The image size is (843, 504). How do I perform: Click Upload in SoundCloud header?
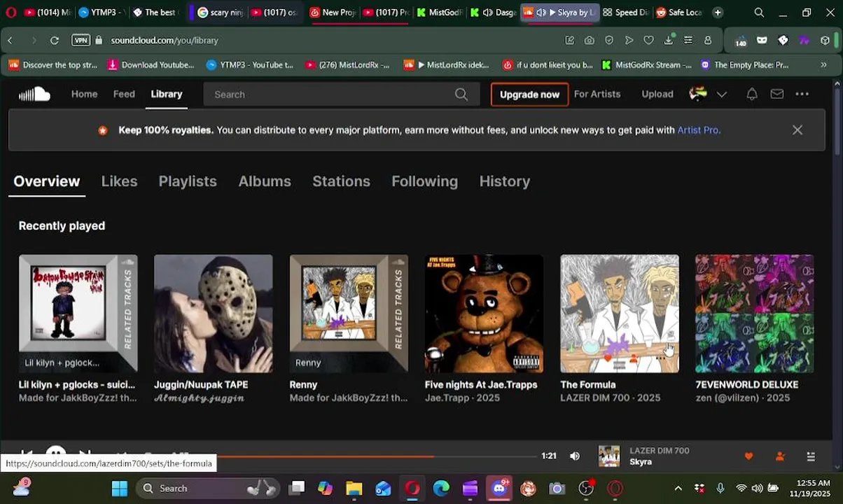tap(657, 94)
